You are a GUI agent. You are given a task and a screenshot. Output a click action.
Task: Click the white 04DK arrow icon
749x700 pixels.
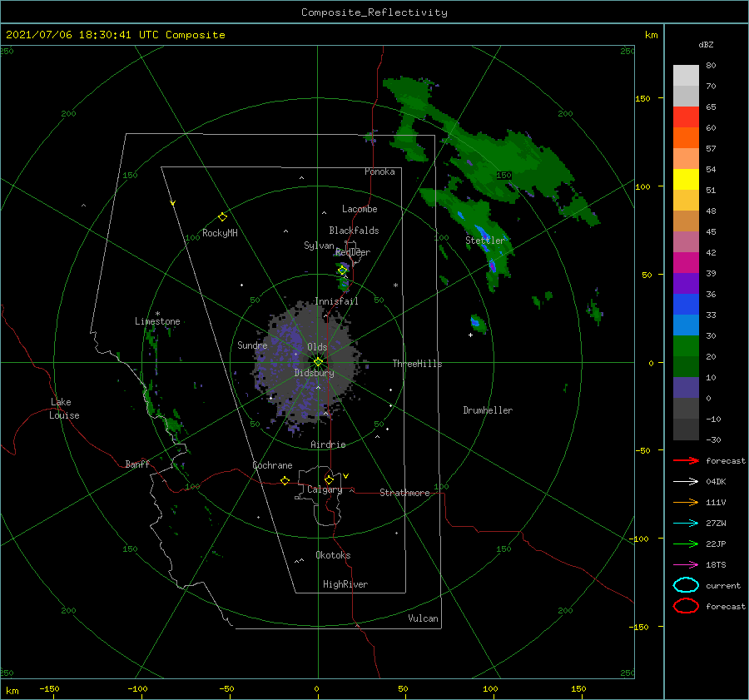click(x=686, y=481)
